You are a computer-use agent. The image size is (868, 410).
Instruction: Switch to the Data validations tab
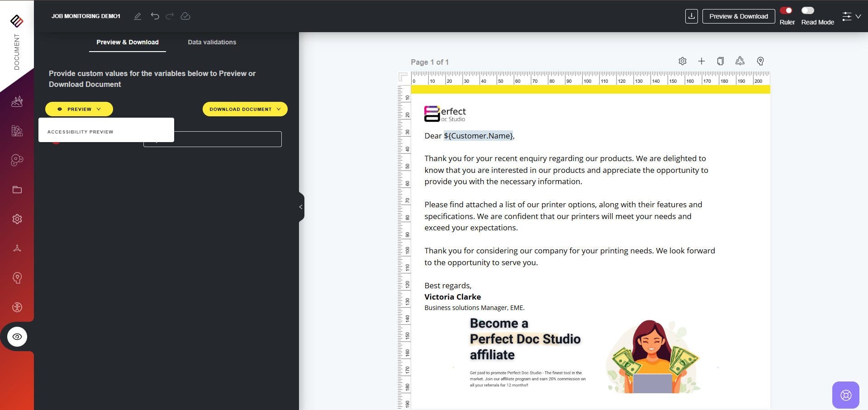pyautogui.click(x=212, y=42)
